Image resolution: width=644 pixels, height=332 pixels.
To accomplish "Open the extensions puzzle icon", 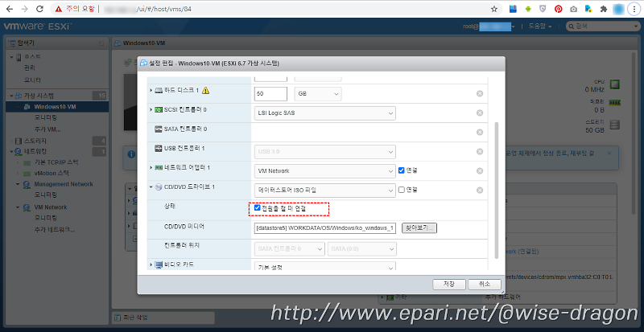I will click(604, 9).
